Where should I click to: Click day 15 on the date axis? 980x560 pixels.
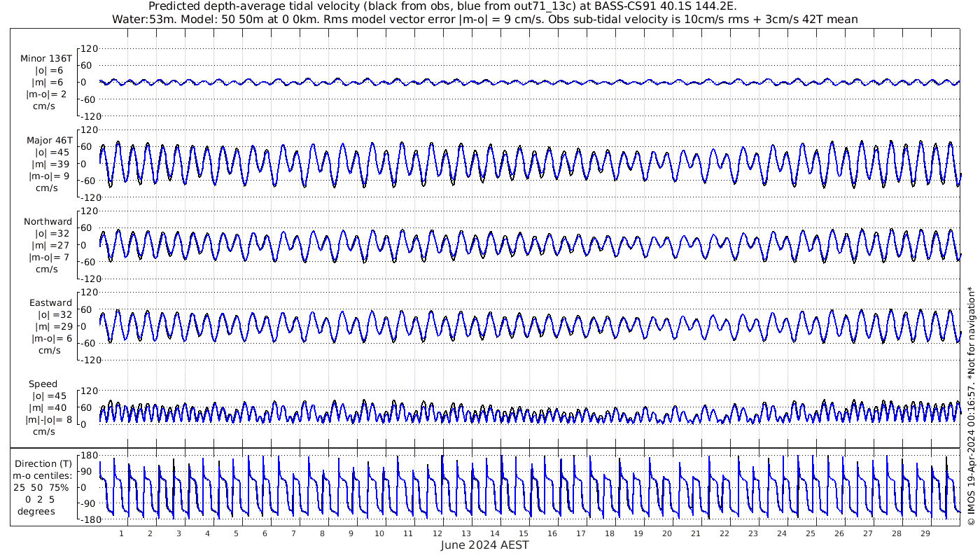(523, 533)
